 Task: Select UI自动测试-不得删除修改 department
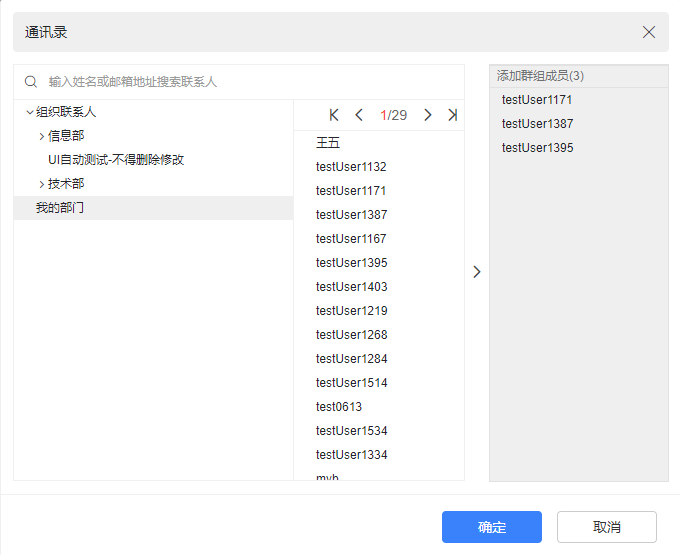coord(116,160)
